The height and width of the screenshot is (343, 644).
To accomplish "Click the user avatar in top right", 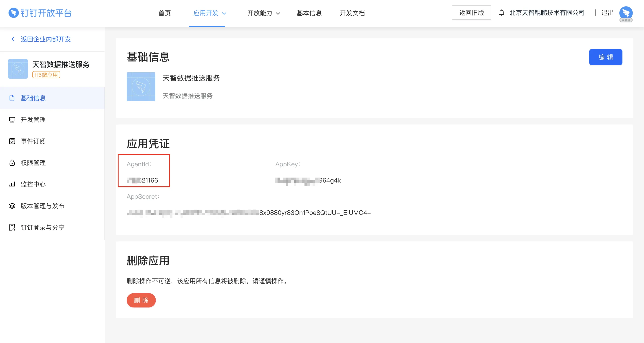I will pos(626,13).
